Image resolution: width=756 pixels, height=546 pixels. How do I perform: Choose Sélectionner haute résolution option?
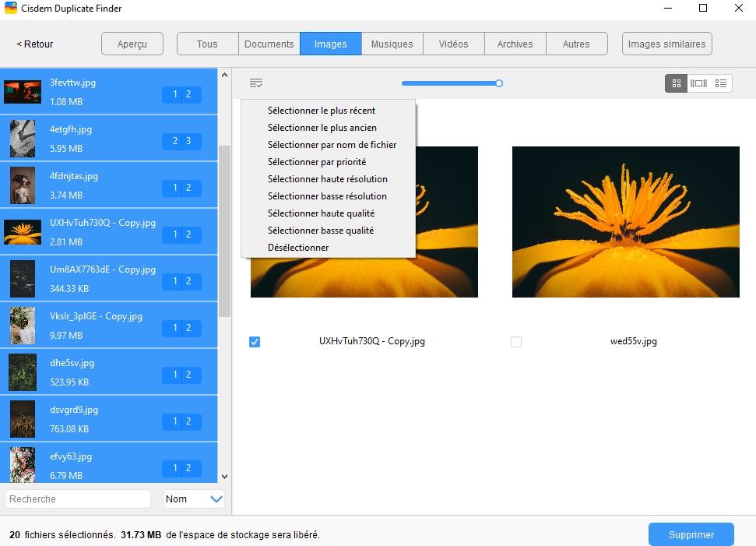pos(327,179)
